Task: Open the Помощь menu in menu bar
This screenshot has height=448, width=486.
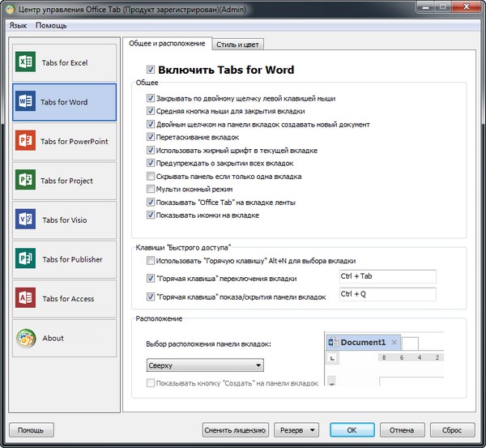Action: [50, 25]
